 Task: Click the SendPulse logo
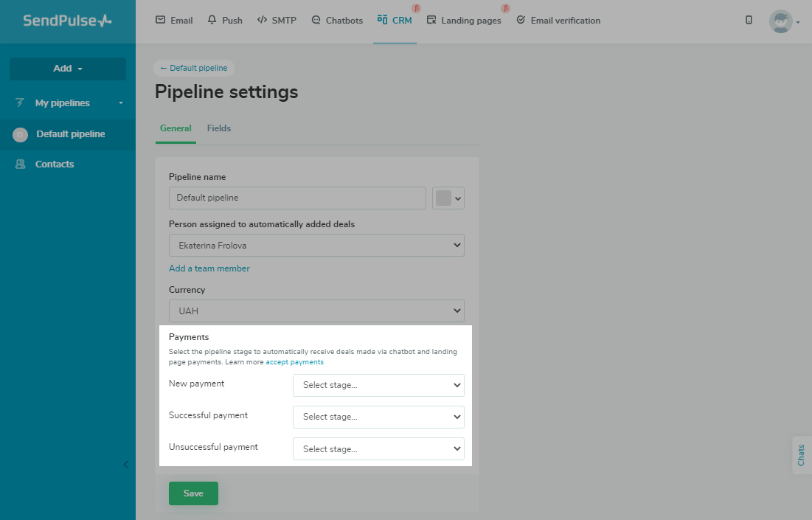click(67, 21)
